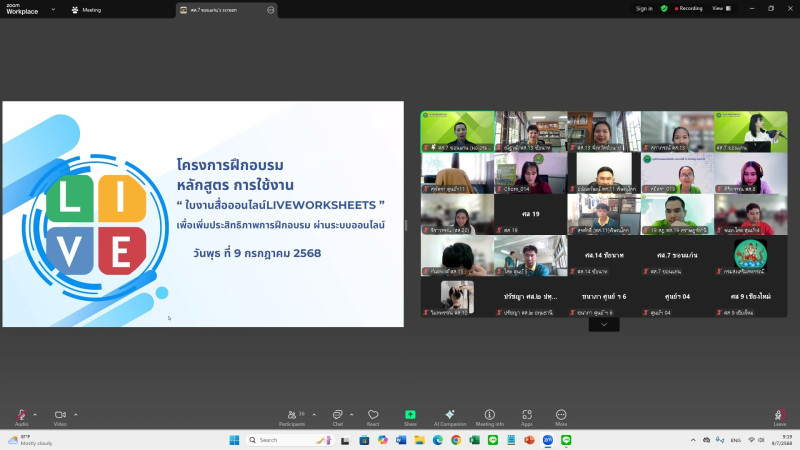The width and height of the screenshot is (800, 450).
Task: Click the tile with round emblem avatar
Action: click(x=751, y=256)
